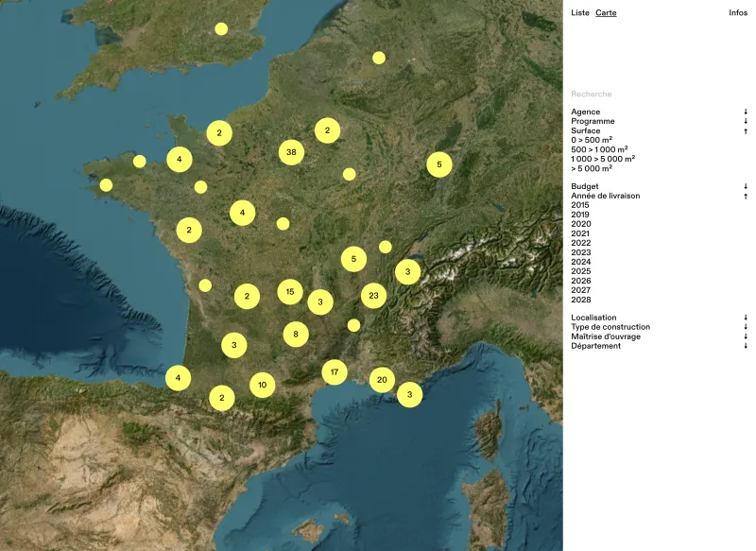This screenshot has height=551, width=756.
Task: Expand the Agence filter arrow
Action: tap(746, 112)
